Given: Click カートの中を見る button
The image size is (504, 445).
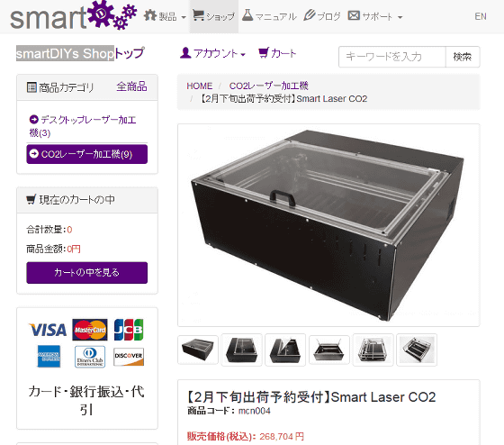Looking at the screenshot, I should coord(87,273).
